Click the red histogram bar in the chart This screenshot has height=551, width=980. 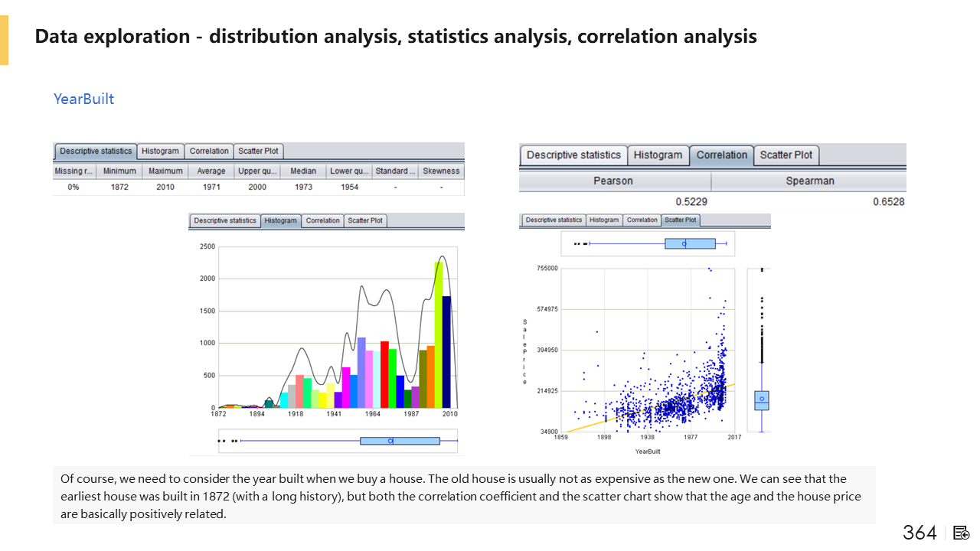[x=384, y=375]
